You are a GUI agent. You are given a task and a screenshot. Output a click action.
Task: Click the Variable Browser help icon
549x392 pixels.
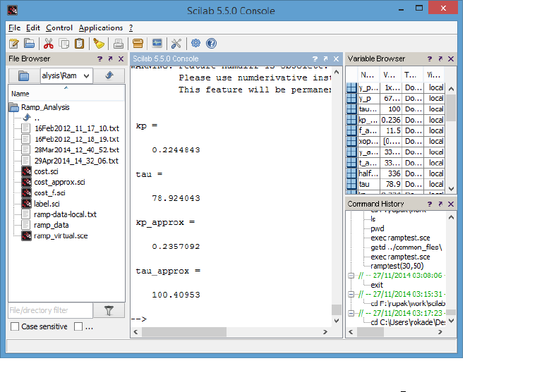point(430,59)
